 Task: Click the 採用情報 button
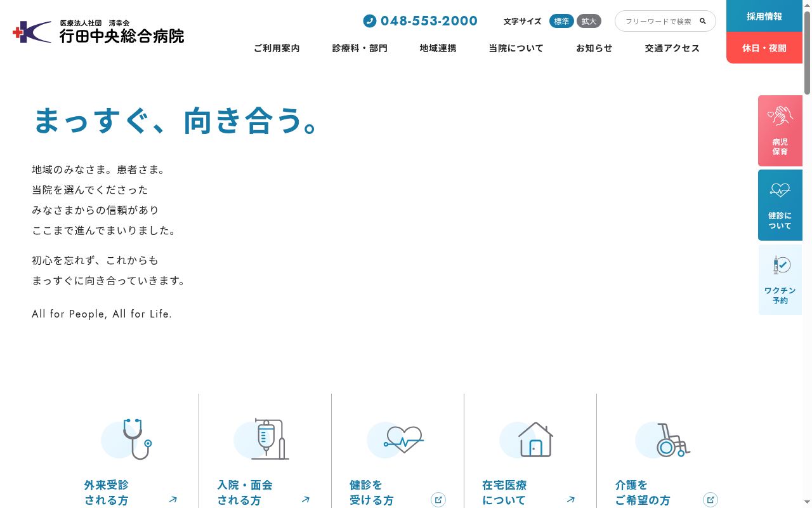tap(764, 16)
